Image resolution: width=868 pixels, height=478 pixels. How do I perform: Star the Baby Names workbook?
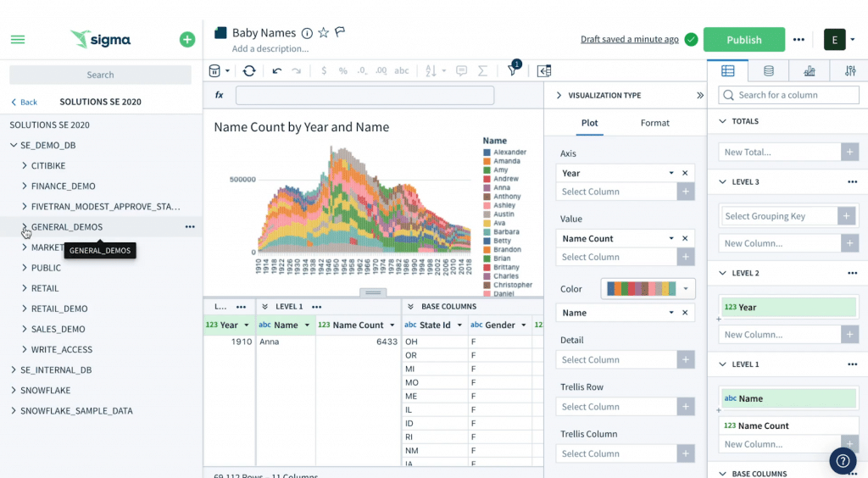323,33
